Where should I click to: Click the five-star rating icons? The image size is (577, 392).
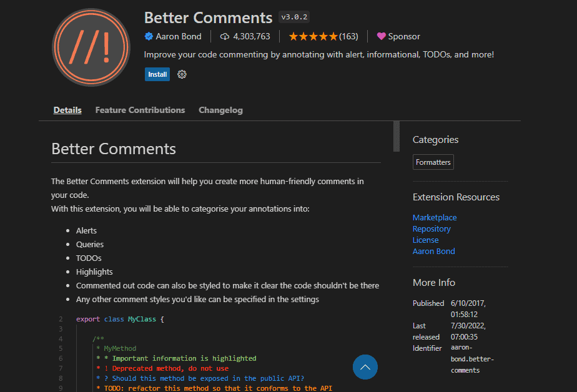click(313, 36)
